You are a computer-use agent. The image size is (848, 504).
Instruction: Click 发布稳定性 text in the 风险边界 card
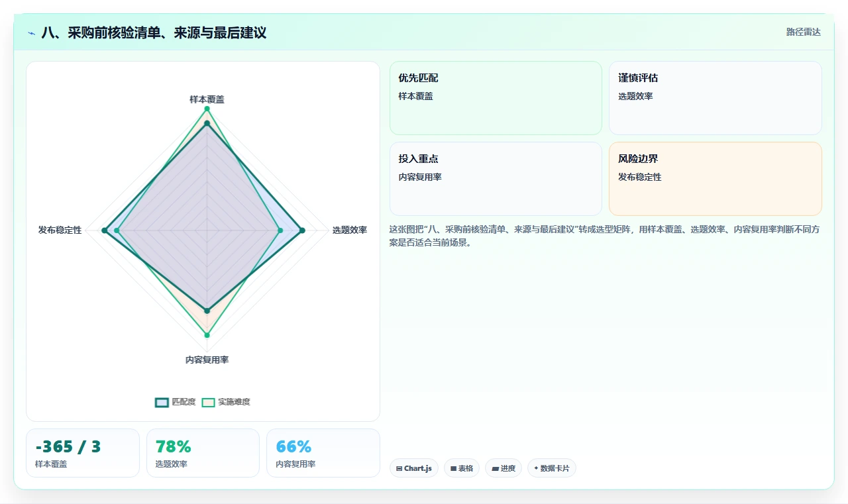[x=639, y=177]
